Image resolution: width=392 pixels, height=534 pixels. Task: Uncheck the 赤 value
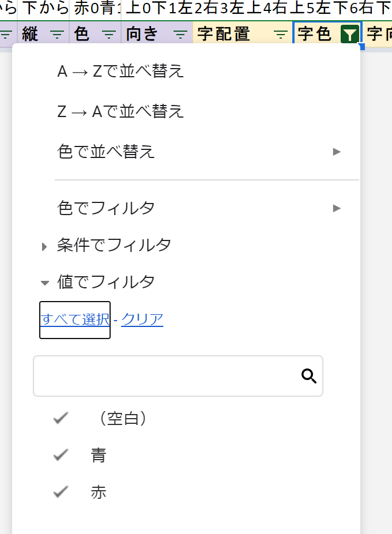(x=61, y=492)
